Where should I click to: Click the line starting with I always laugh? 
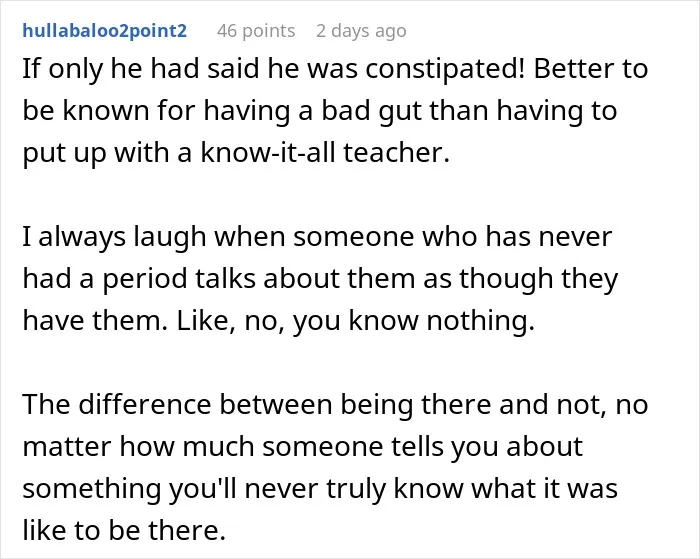tap(317, 236)
